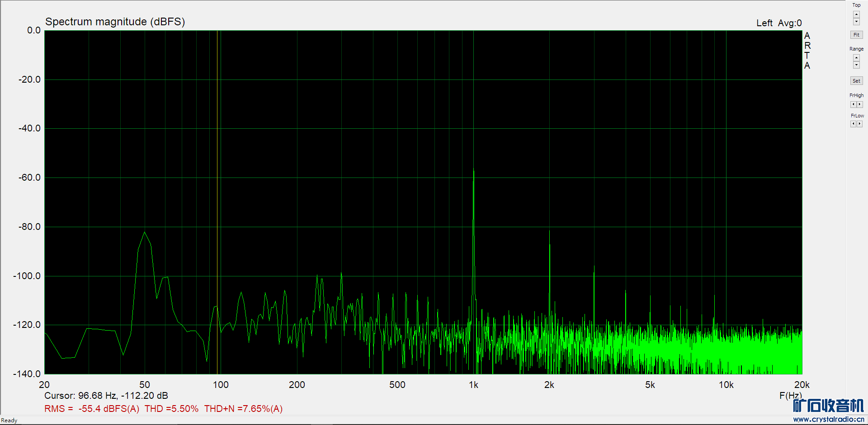Click the '-60.0' magnitude axis label
868x425 pixels.
point(29,177)
